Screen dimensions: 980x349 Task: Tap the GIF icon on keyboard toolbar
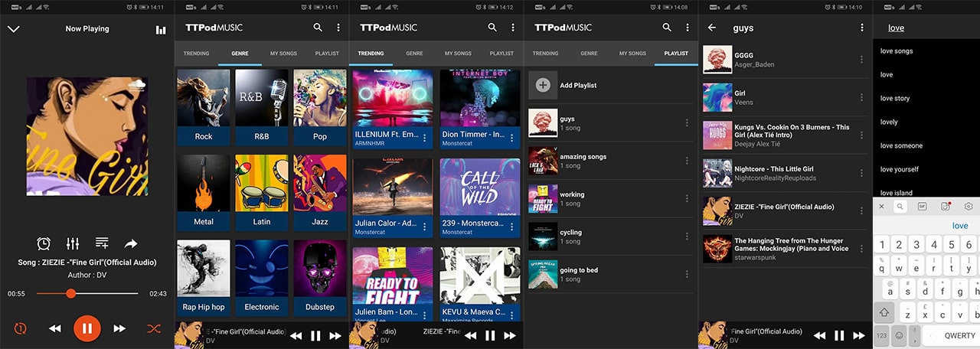tap(923, 207)
